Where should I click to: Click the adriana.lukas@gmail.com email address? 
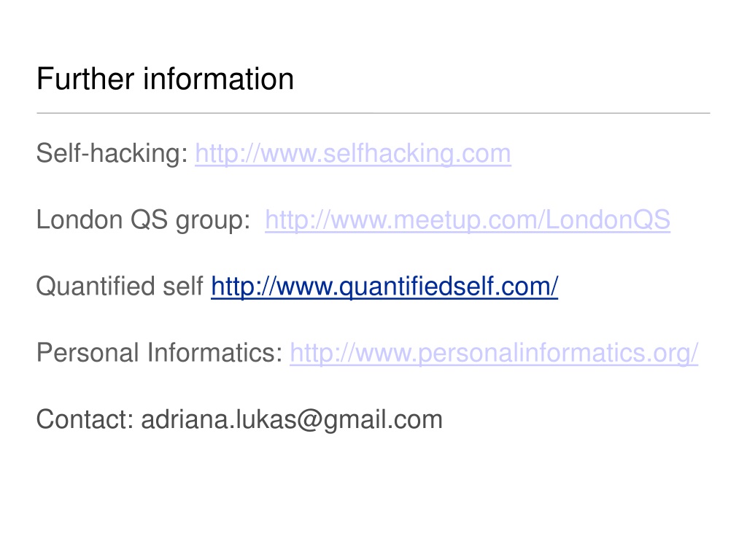(292, 421)
